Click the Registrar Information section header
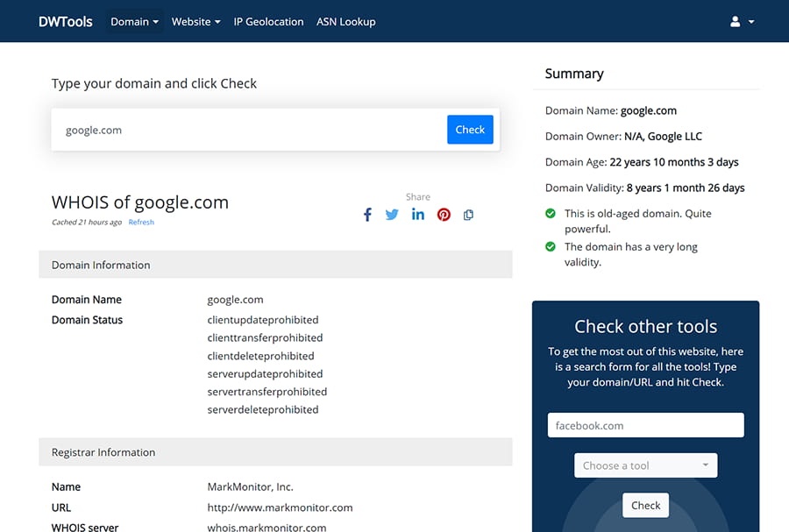 [x=275, y=451]
